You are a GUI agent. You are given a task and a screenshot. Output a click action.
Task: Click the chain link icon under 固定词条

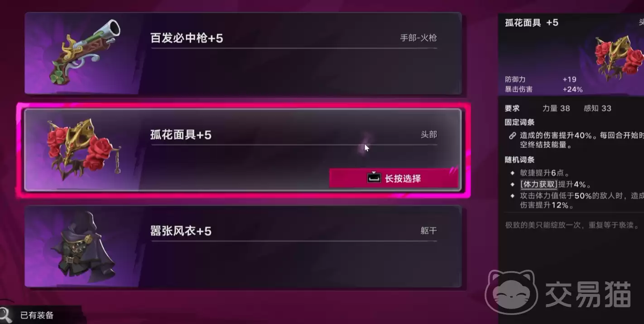pyautogui.click(x=512, y=135)
